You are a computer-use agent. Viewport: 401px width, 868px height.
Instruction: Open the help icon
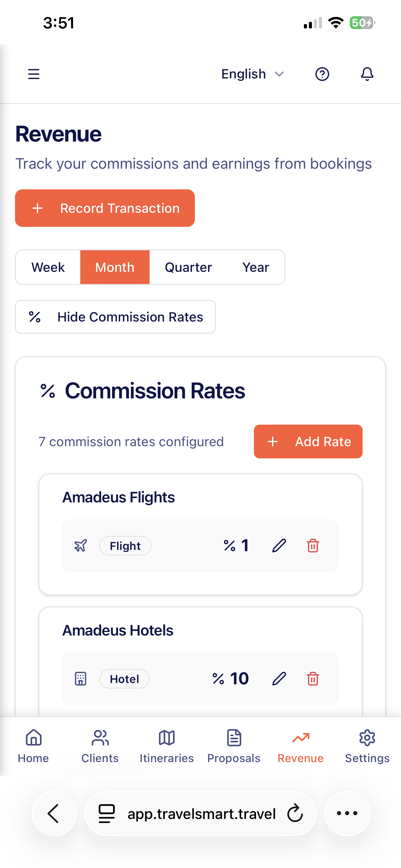[x=322, y=74]
